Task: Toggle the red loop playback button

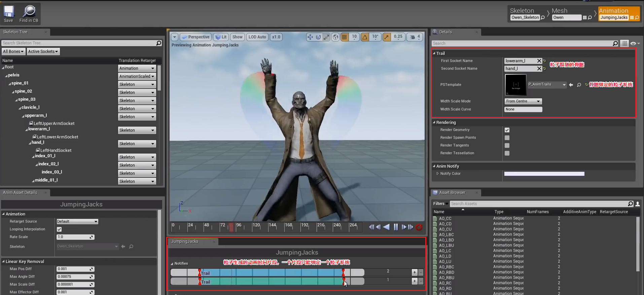Action: pos(419,227)
